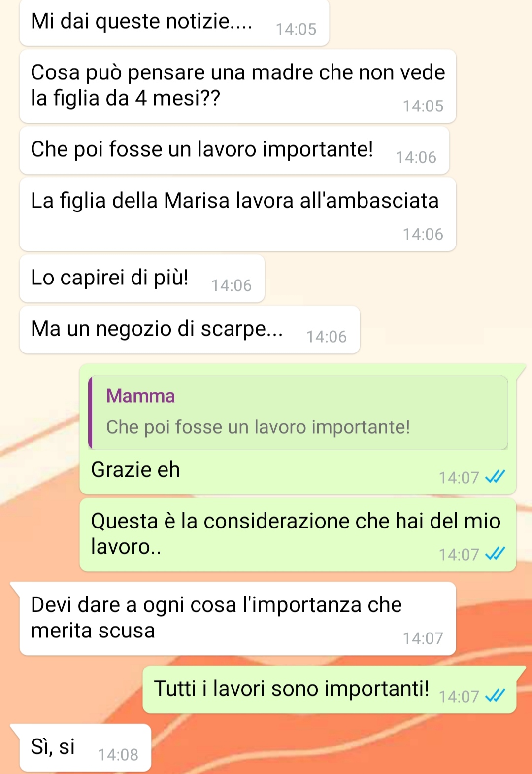Tap 14:05 timestamp on "Mi dai queste notizie"
Screen dimensions: 532x774
click(296, 29)
